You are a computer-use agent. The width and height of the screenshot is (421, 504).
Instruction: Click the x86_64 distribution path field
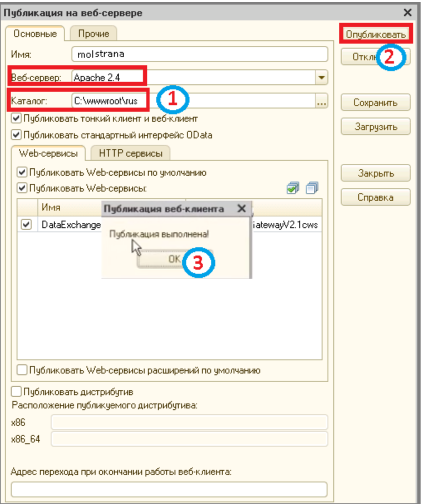point(189,439)
